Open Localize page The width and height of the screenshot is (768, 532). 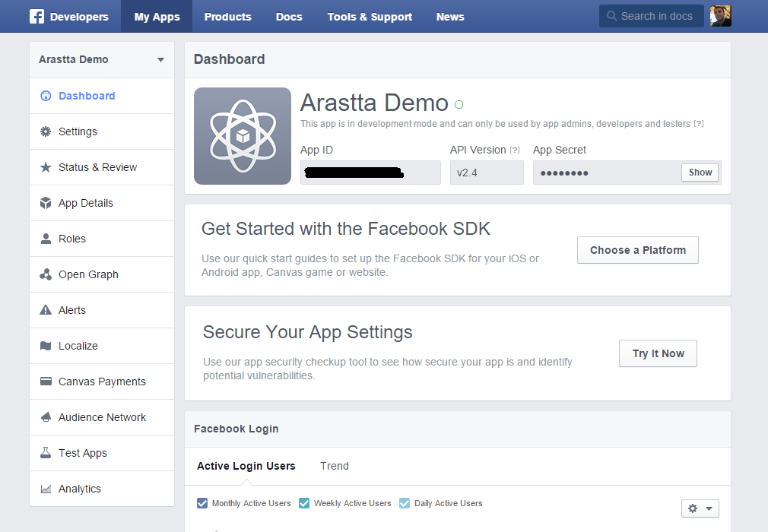click(102, 346)
